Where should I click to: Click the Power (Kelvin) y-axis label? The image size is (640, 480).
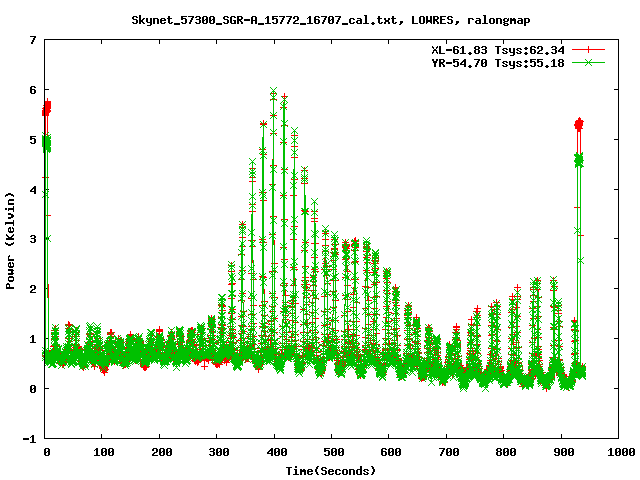click(10, 241)
